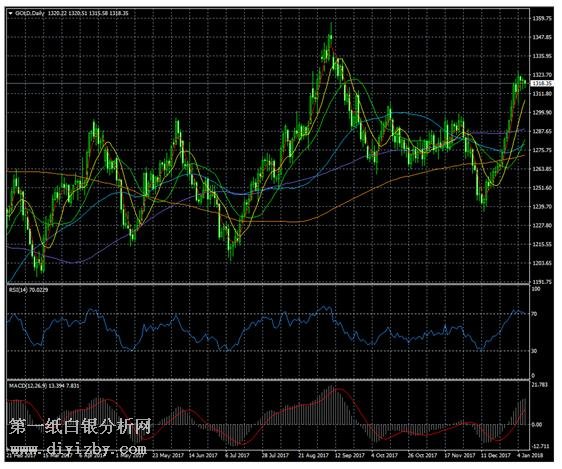
Task: Click the 12 Sep 2017 date label
Action: tap(349, 455)
